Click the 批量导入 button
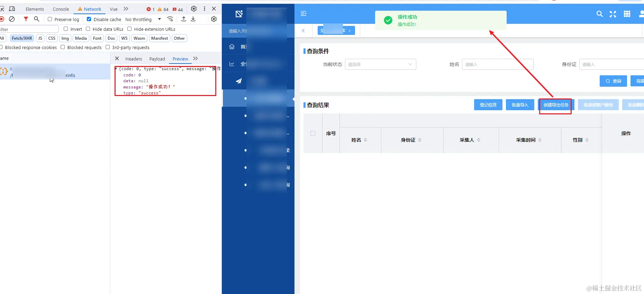The height and width of the screenshot is (294, 644). tap(520, 105)
